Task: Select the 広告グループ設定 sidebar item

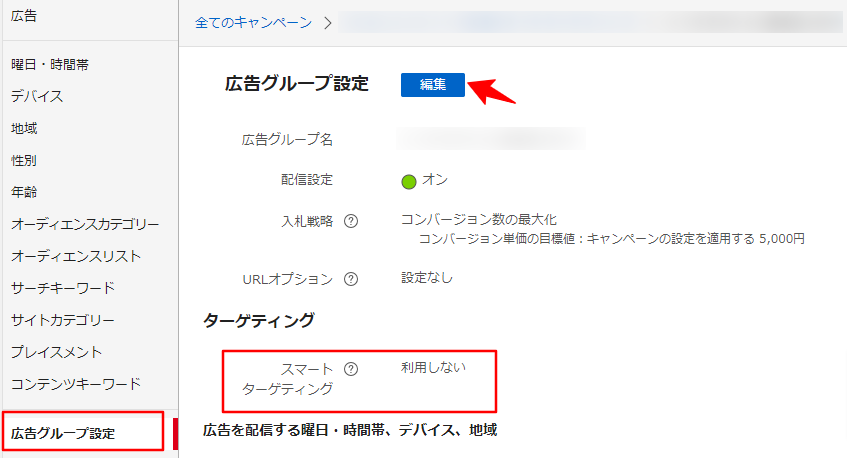Action: pos(63,434)
